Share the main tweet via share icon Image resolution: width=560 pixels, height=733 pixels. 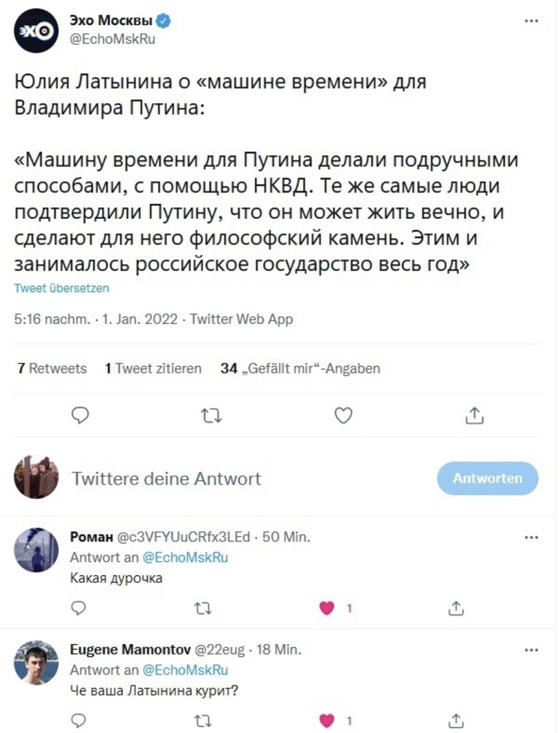pyautogui.click(x=475, y=415)
